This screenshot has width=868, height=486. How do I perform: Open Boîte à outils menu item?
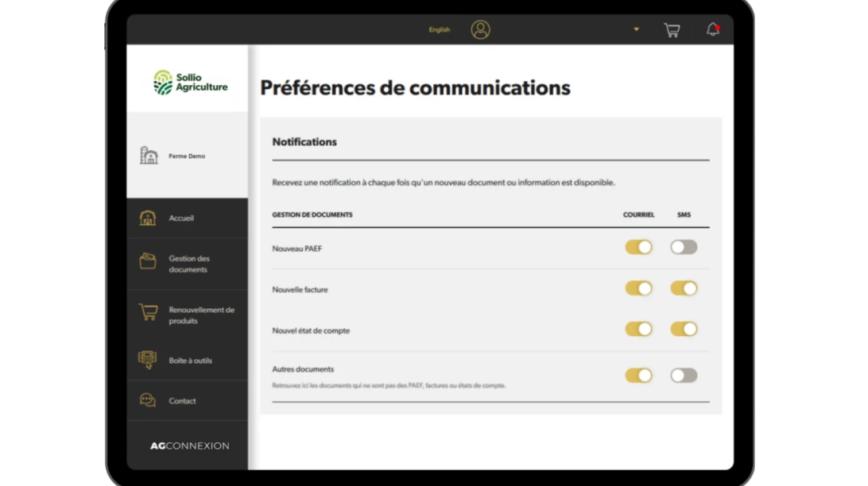[187, 361]
